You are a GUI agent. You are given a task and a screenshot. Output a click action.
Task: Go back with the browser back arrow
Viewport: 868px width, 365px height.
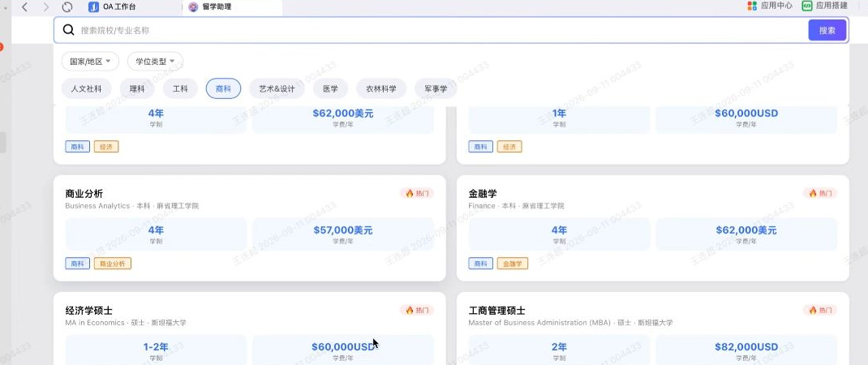(x=24, y=6)
